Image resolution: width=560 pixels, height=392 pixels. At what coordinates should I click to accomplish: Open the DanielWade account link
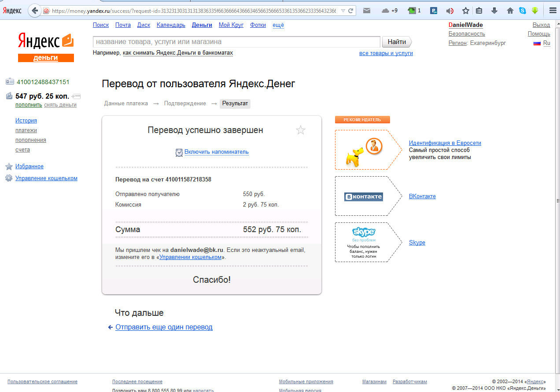466,25
